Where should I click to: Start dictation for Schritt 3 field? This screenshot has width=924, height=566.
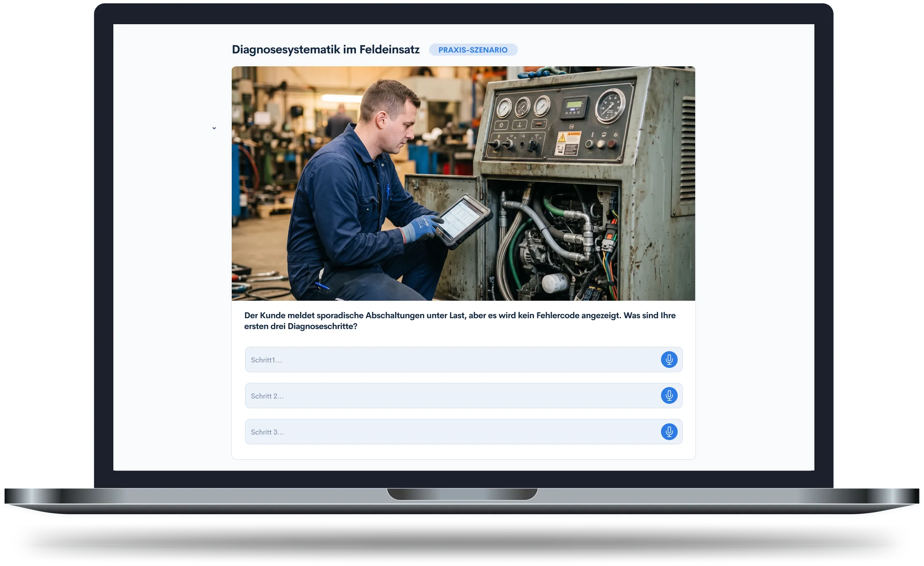(x=669, y=432)
